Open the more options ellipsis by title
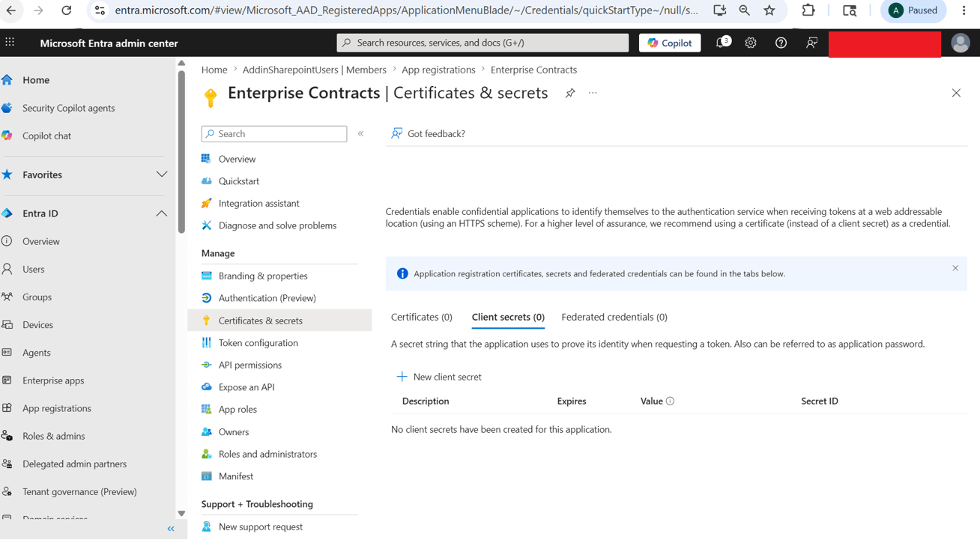The image size is (980, 546). (593, 93)
